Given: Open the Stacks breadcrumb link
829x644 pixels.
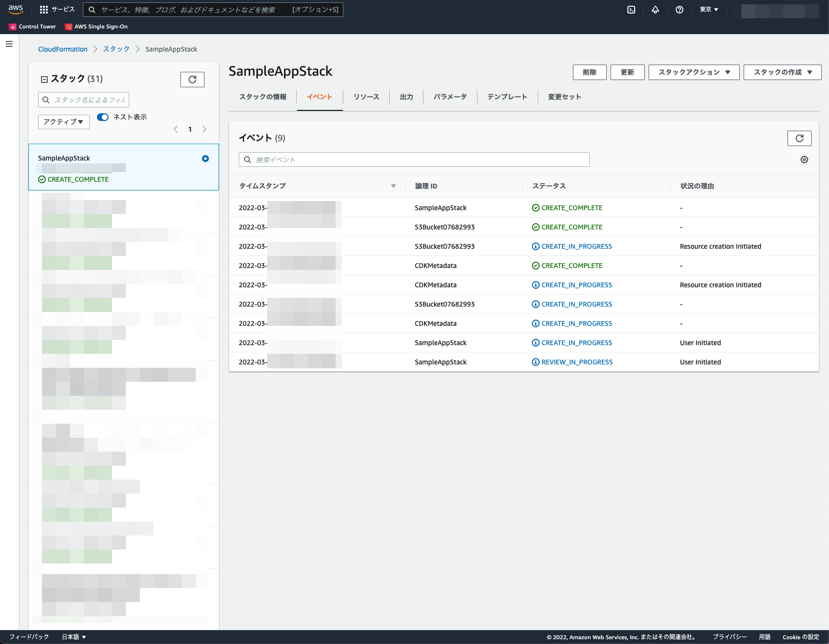Looking at the screenshot, I should click(116, 49).
